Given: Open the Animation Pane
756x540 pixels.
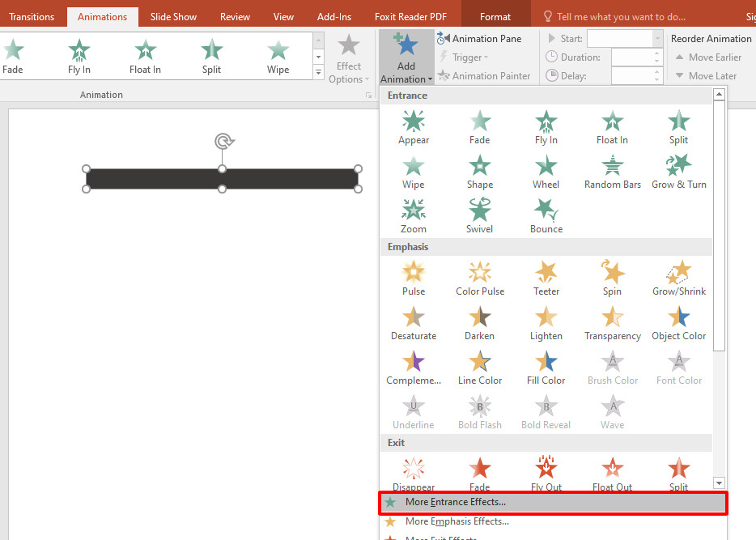Looking at the screenshot, I should click(483, 38).
